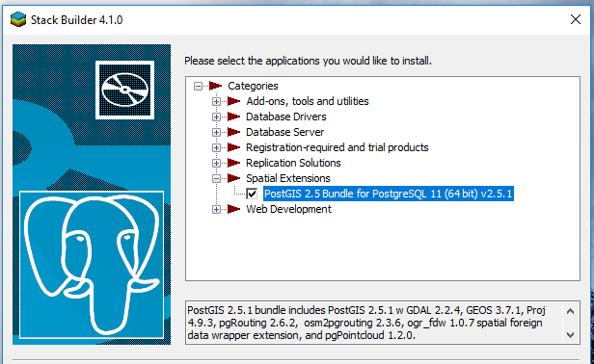Expand the Web Development category
The image size is (594, 364).
tap(216, 209)
